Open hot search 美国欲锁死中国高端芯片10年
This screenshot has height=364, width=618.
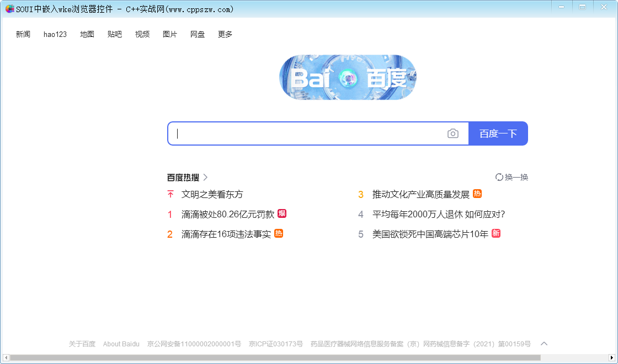click(x=430, y=234)
